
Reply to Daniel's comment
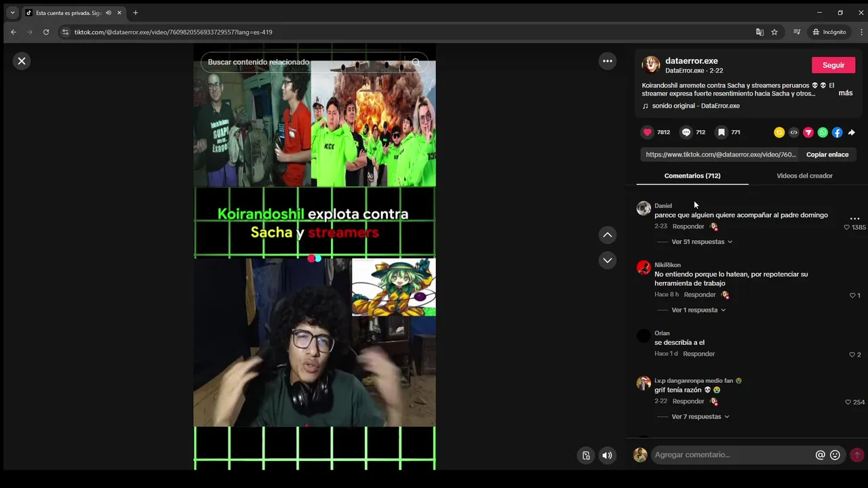click(688, 226)
